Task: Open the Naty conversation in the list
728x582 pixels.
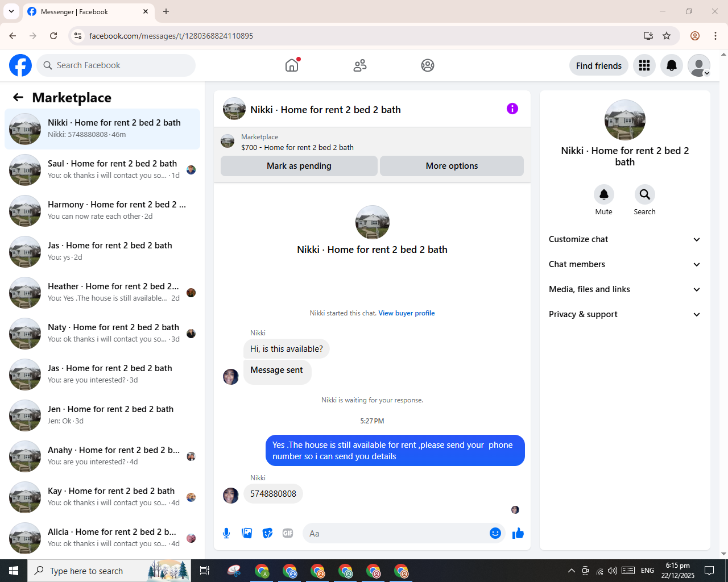Action: click(102, 334)
